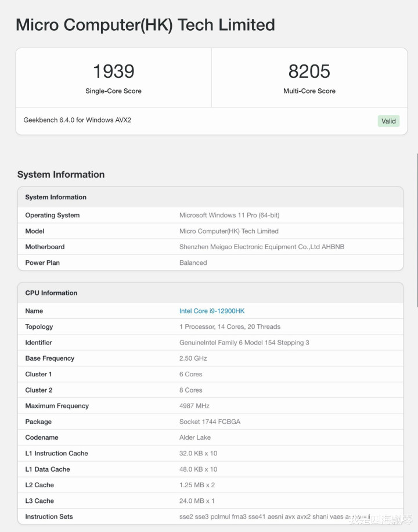Click the Socket 1744 FCBGA package value
418x532 pixels.
(x=210, y=422)
